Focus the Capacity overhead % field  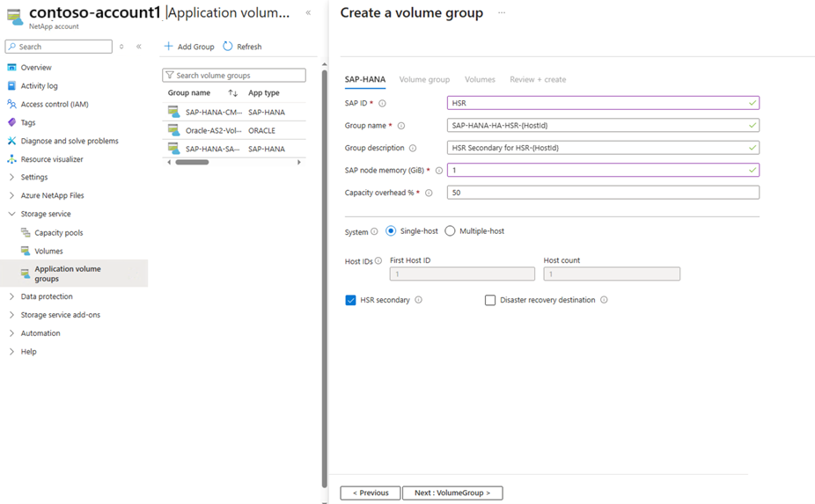click(x=603, y=193)
